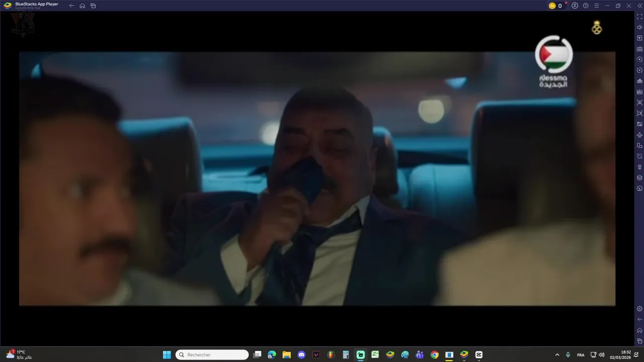
Task: Open FL Studio from the taskbar
Action: [x=331, y=354]
